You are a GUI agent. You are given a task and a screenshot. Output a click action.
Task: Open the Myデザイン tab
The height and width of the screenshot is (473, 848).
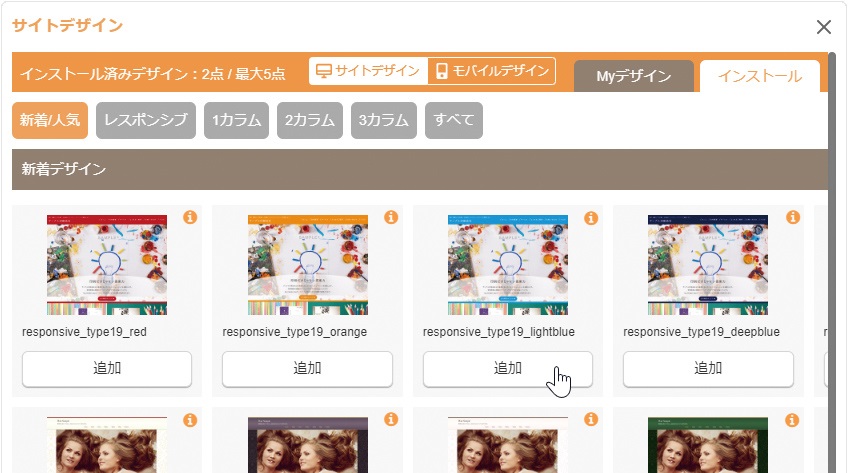click(x=633, y=76)
